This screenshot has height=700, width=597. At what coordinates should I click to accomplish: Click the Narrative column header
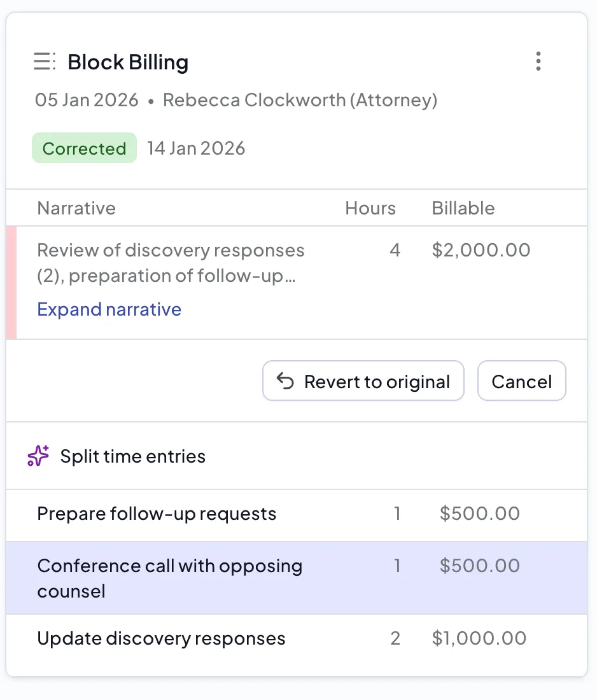click(76, 208)
